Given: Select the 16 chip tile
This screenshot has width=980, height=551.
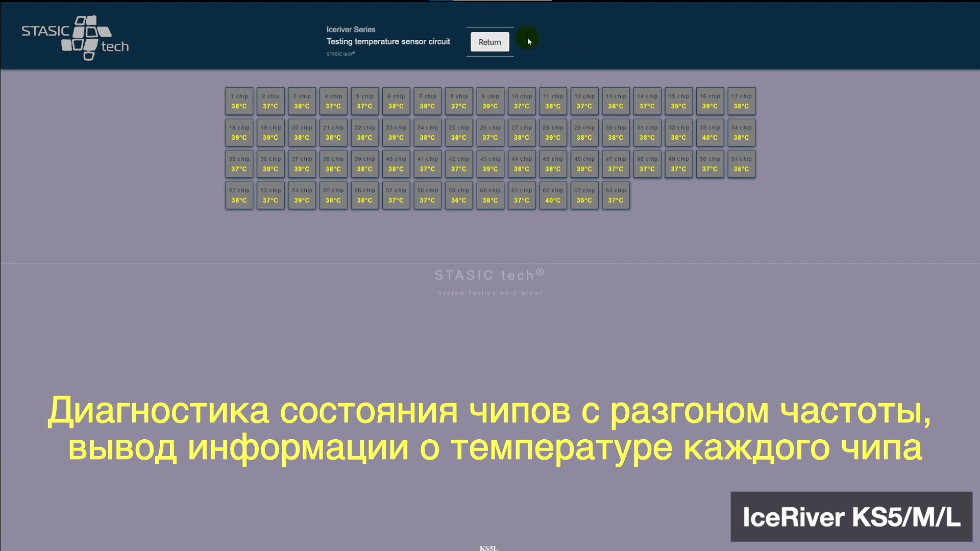Looking at the screenshot, I should pos(710,101).
